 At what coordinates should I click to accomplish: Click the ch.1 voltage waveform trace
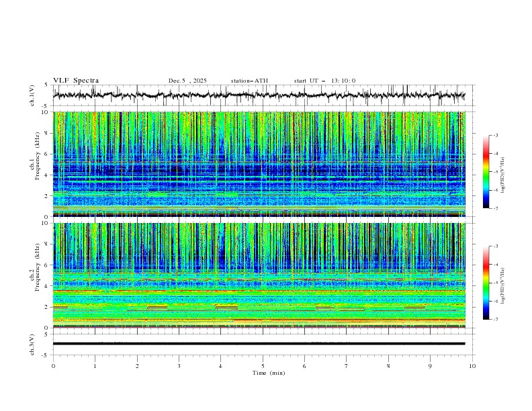(x=259, y=95)
